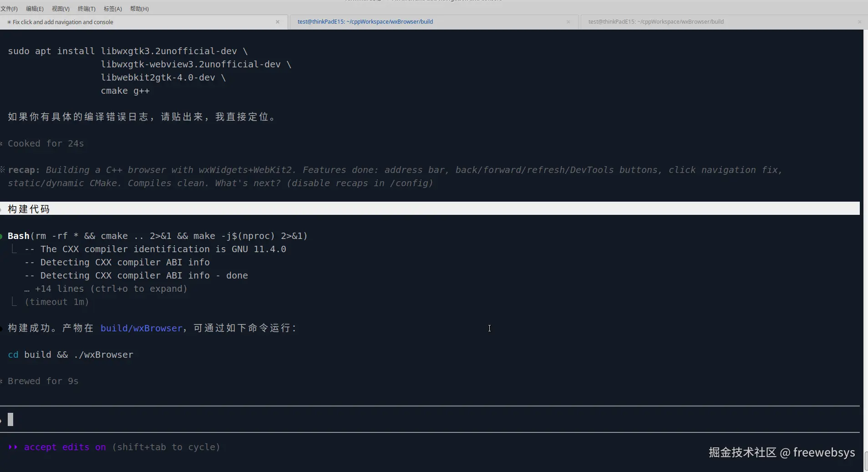The width and height of the screenshot is (868, 472).
Task: Click the 'libwxgtk-webview3.2unofficial-dev' package line
Action: (x=196, y=64)
